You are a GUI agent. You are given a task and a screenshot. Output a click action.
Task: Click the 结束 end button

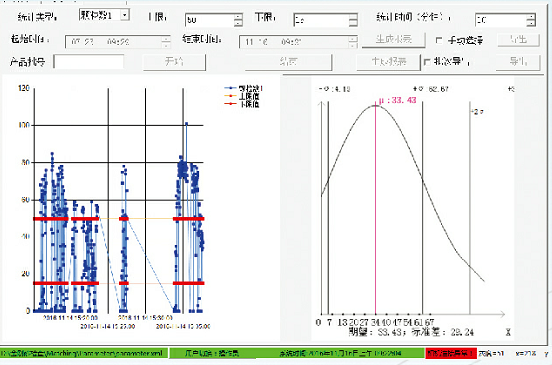(288, 62)
